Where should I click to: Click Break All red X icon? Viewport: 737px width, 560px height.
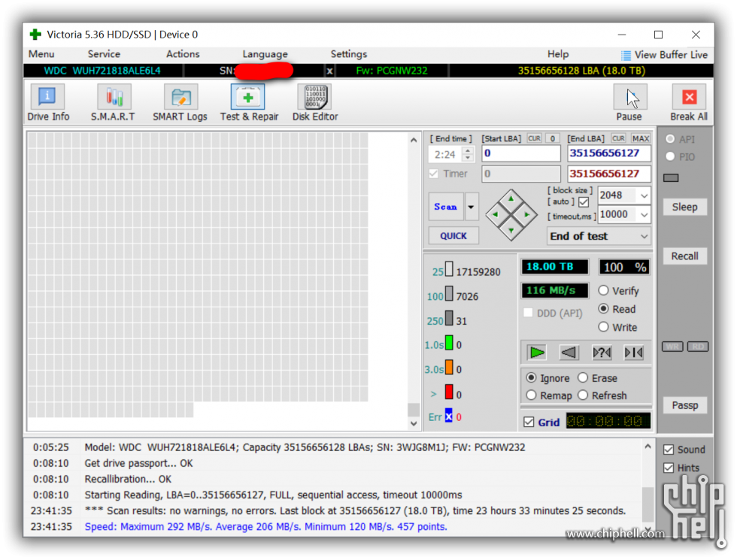[x=689, y=97]
